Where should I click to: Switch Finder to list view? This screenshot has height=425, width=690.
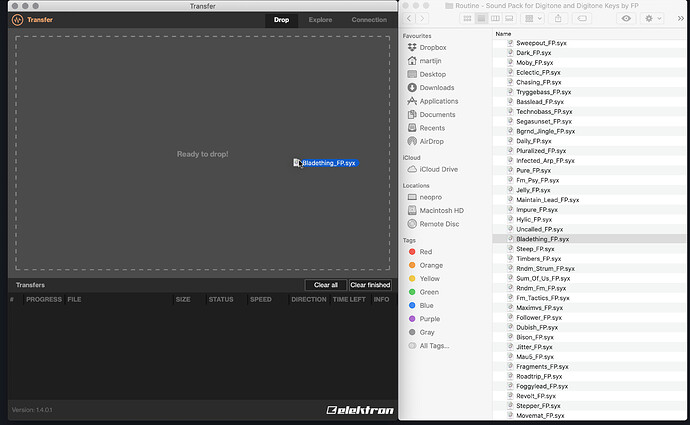click(481, 18)
